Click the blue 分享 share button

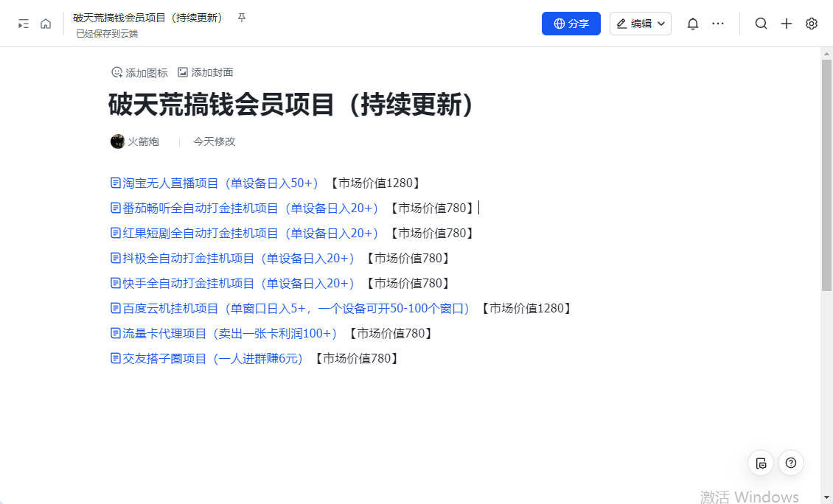tap(571, 23)
